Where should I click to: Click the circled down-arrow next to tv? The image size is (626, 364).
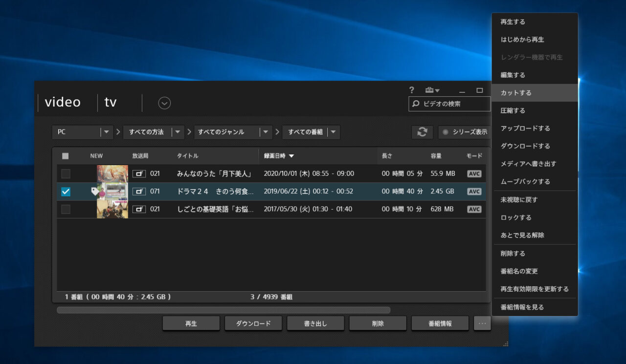164,103
